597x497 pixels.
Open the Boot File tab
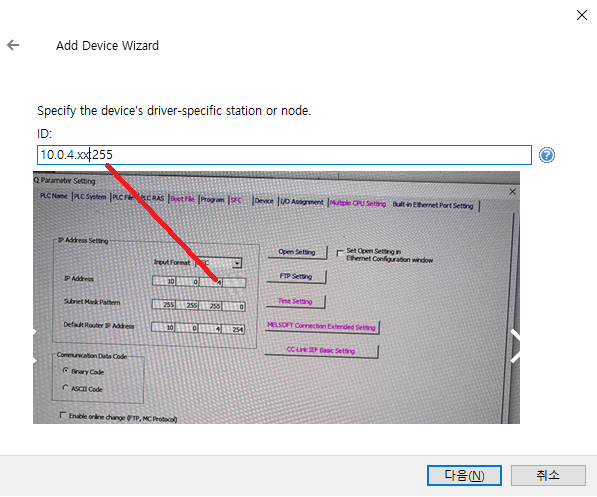click(x=182, y=199)
